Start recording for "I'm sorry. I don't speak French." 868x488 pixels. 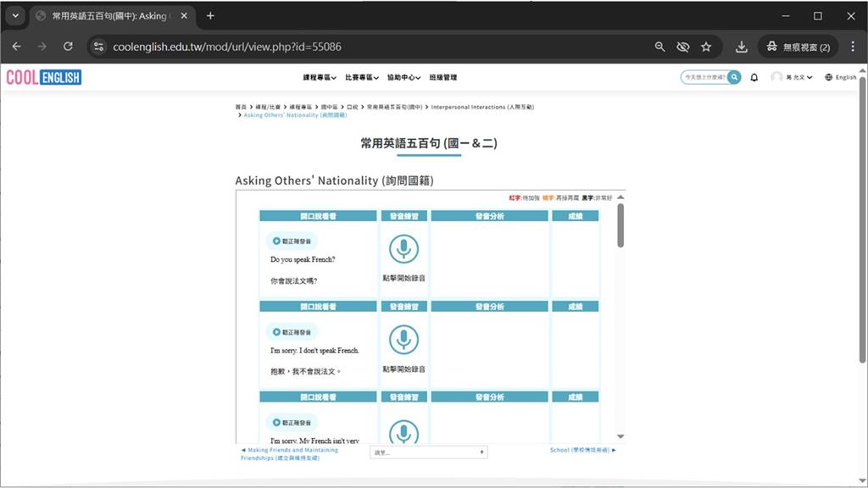[x=404, y=340]
